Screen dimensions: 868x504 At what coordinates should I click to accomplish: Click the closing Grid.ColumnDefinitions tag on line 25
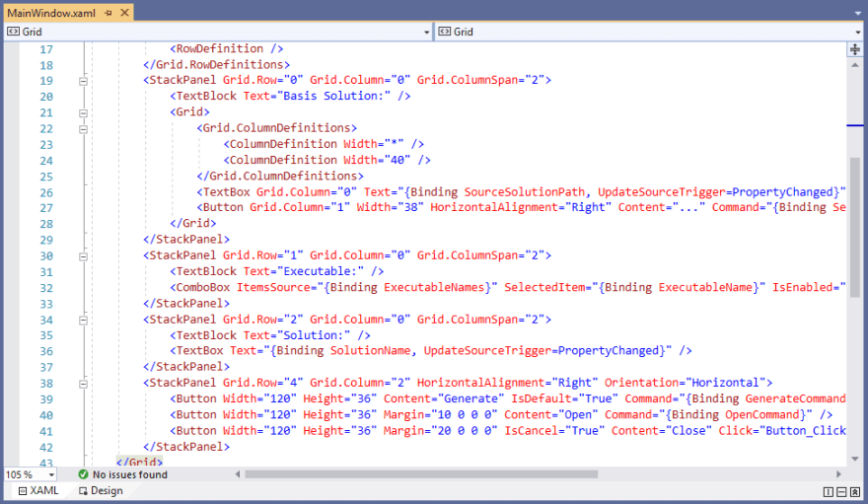(280, 176)
